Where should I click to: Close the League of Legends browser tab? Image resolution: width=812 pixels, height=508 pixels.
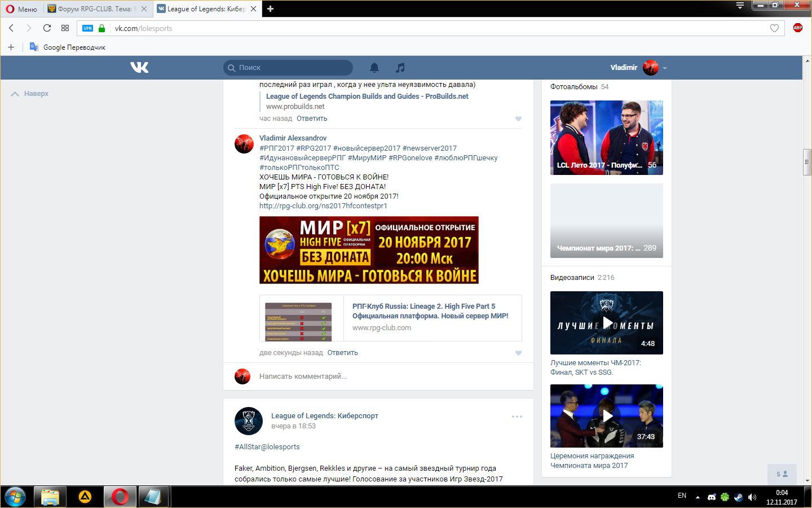point(253,9)
